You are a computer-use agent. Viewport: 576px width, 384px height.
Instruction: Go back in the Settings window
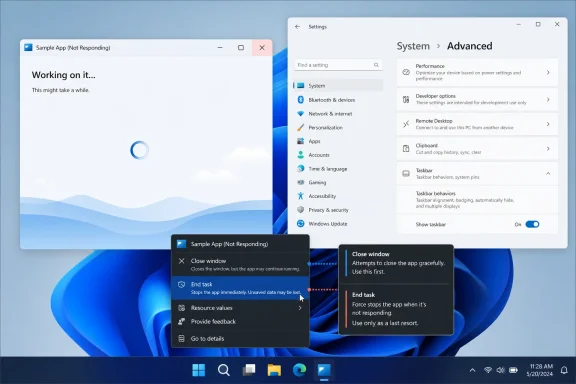298,27
